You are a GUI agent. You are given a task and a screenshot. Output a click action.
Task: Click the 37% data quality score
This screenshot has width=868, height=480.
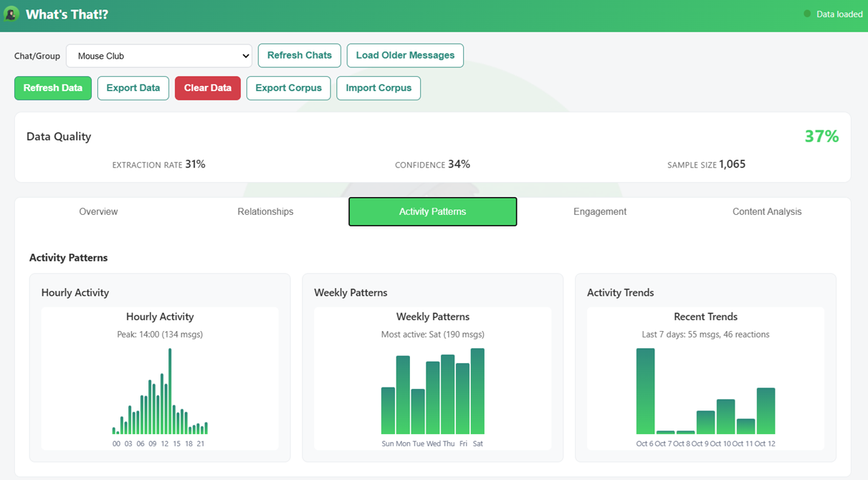[821, 136]
